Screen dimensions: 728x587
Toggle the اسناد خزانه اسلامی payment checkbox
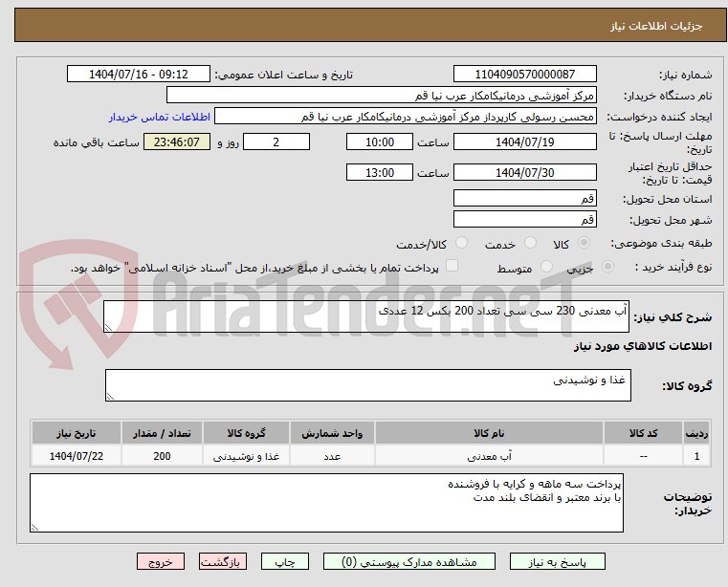pyautogui.click(x=452, y=266)
